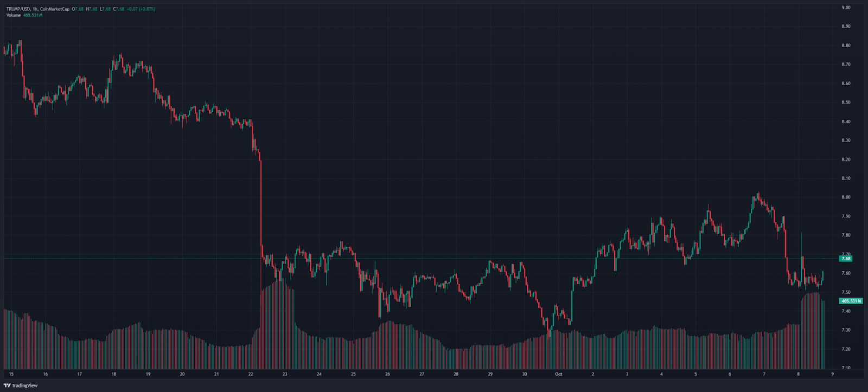This screenshot has height=392, width=868.
Task: Click date 18 on the time axis
Action: 113,374
